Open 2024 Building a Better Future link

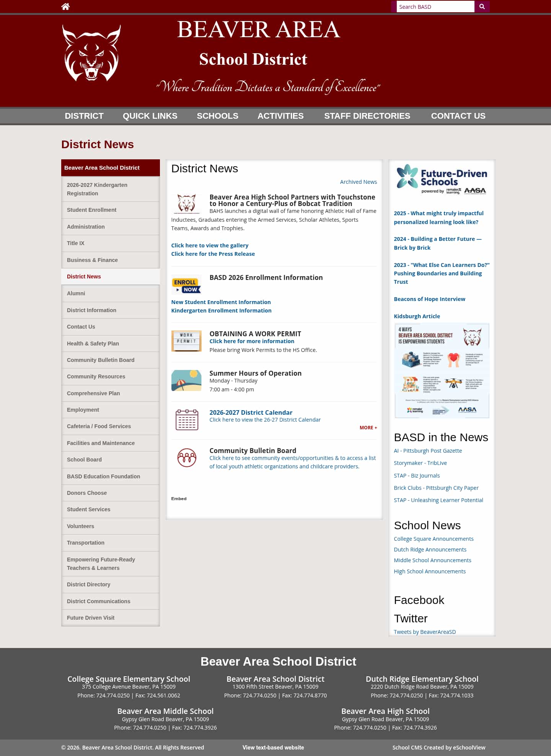438,243
